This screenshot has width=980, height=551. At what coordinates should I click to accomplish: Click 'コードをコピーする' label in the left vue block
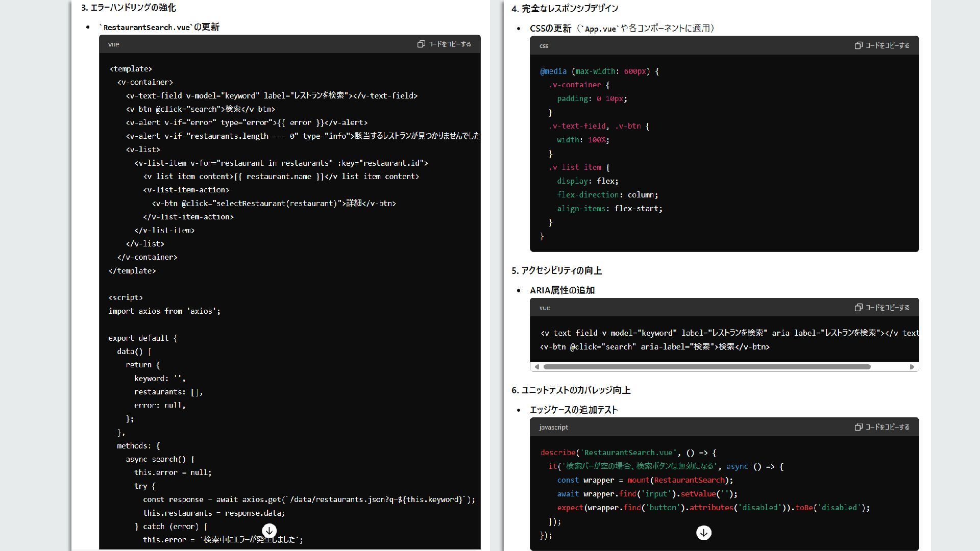coord(450,44)
